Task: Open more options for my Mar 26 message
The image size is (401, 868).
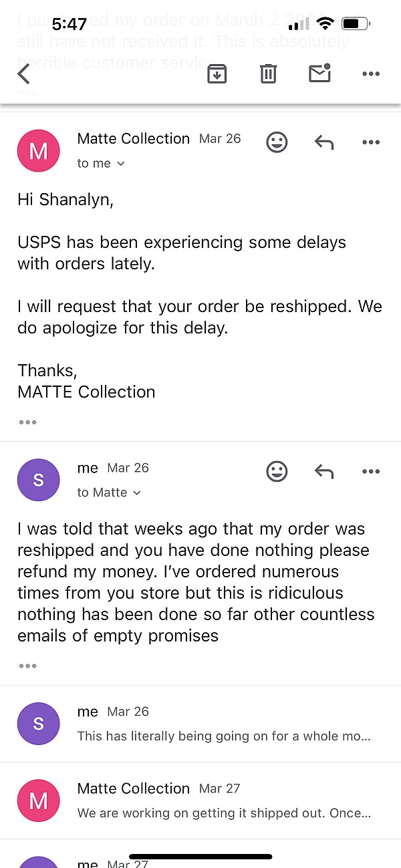Action: [371, 471]
